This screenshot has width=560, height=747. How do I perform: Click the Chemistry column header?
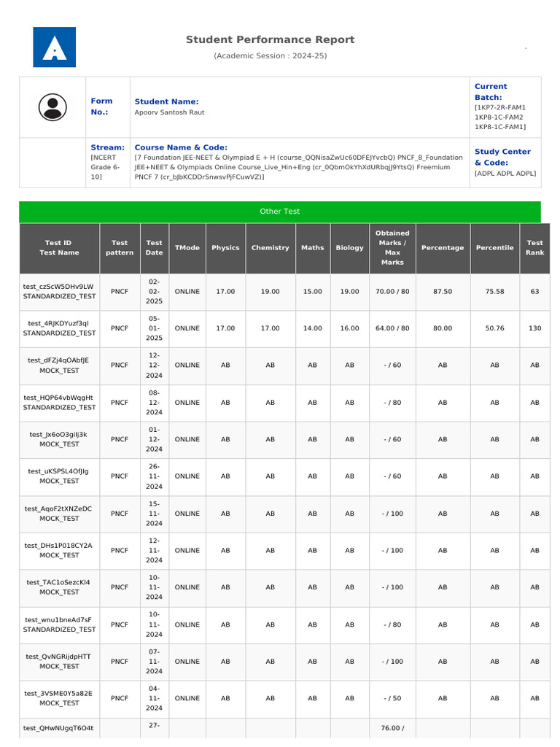(x=271, y=248)
